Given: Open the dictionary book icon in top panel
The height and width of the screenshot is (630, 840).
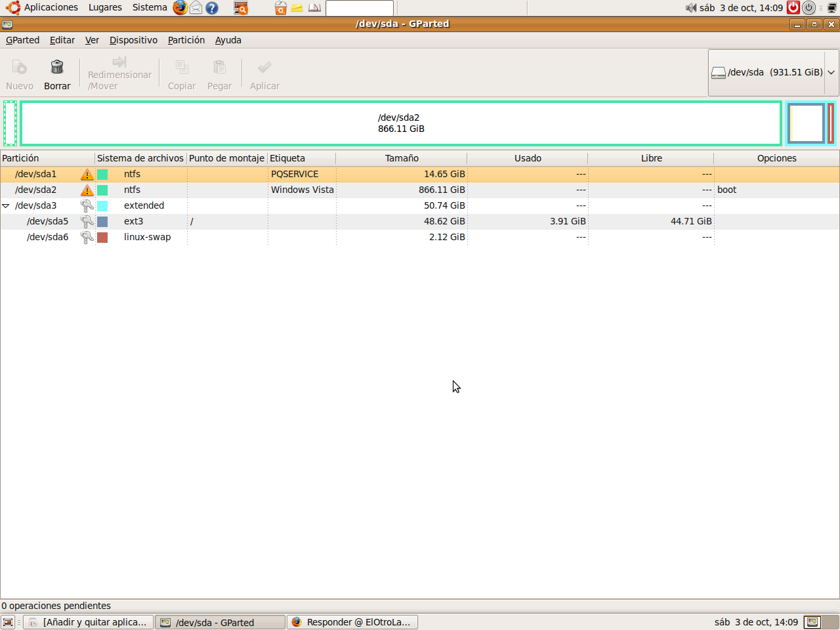Looking at the screenshot, I should click(x=315, y=8).
